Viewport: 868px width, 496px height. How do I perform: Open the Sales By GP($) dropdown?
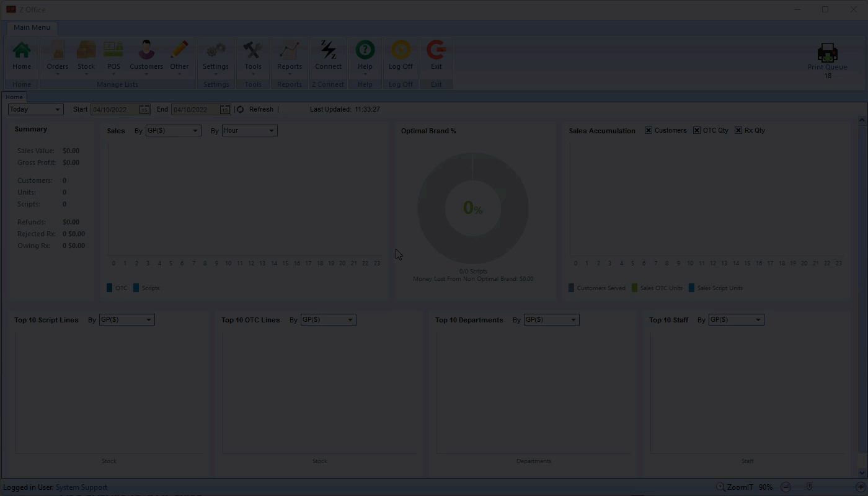point(174,130)
